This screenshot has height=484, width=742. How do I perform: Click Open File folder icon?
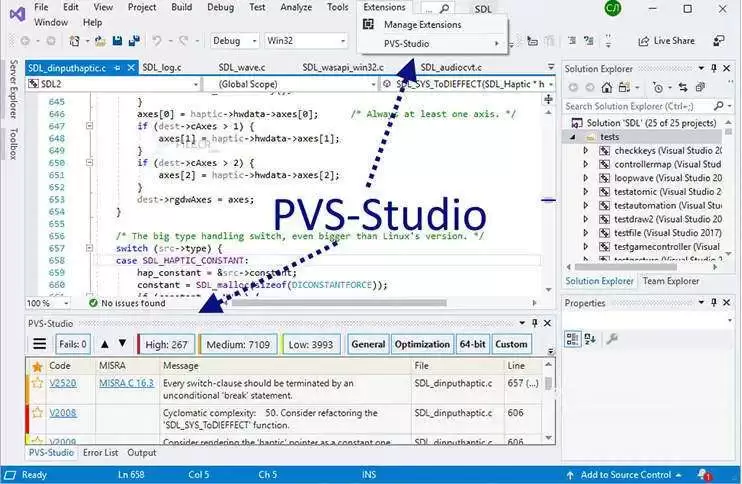(x=100, y=41)
